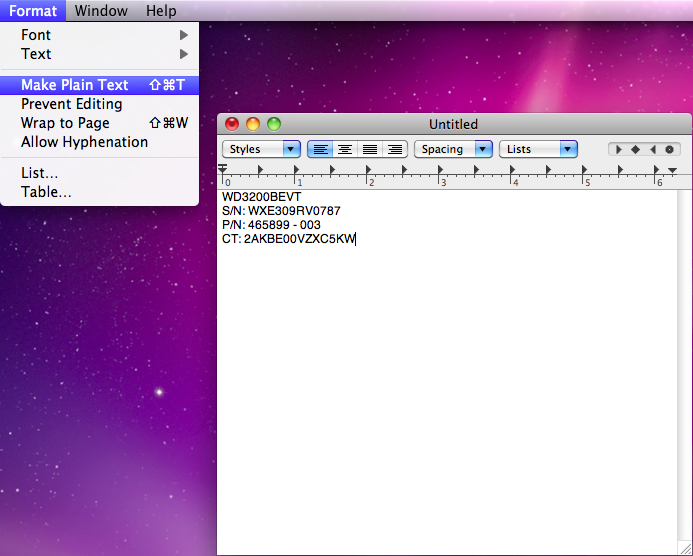Expand the Text submenu arrow
This screenshot has height=556, width=693.
pyautogui.click(x=184, y=54)
